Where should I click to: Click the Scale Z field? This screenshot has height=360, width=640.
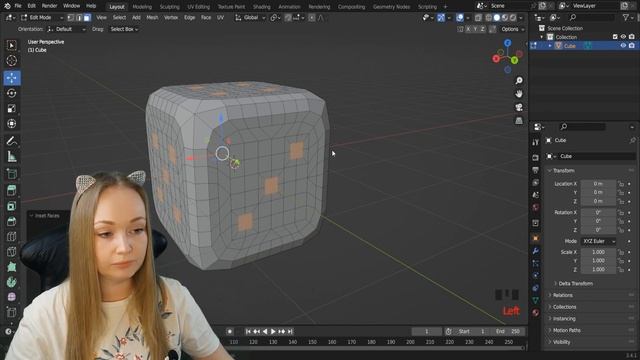pyautogui.click(x=598, y=269)
